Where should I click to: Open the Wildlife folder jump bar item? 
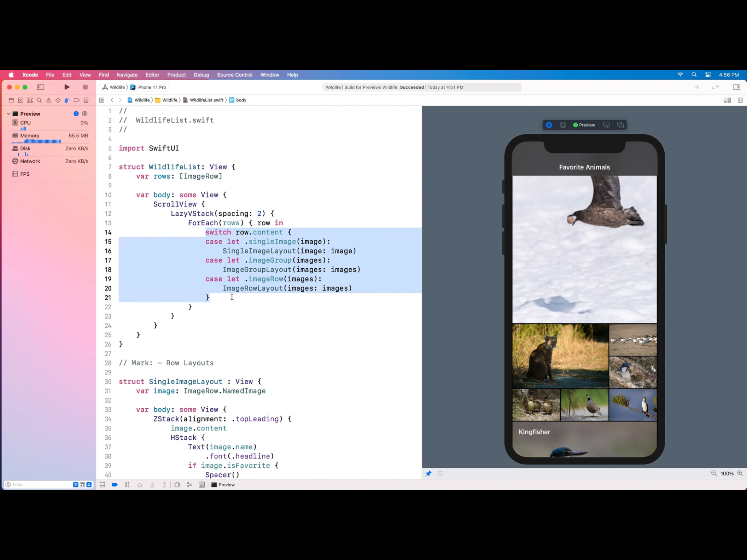pos(166,100)
